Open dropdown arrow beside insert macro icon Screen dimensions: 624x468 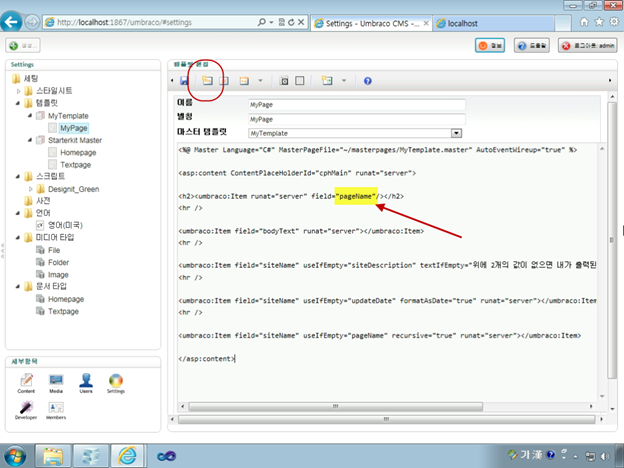[x=344, y=81]
